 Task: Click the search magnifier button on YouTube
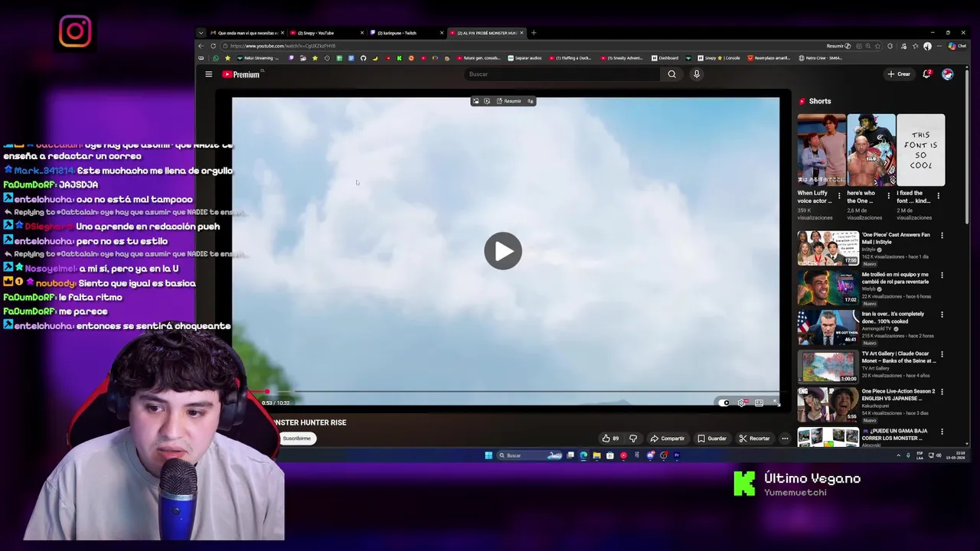(671, 74)
